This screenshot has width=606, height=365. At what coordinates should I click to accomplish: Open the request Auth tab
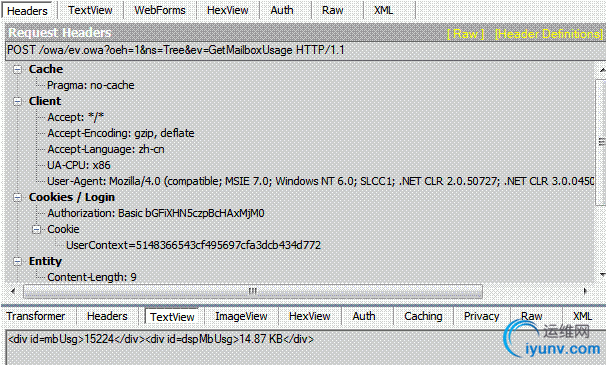click(282, 10)
